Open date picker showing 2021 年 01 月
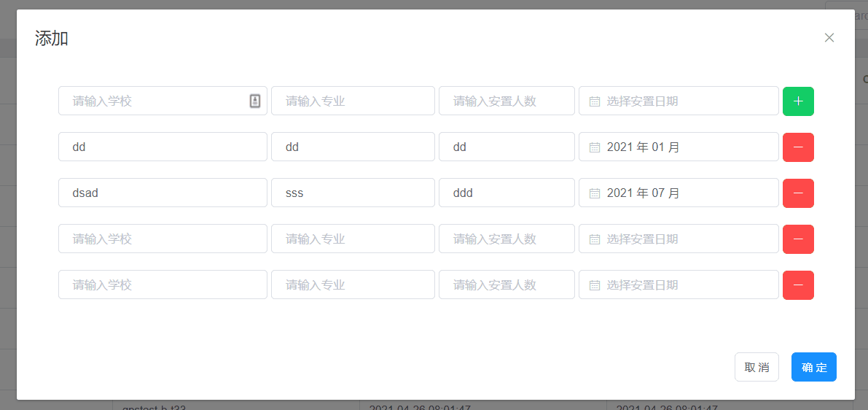 tap(678, 147)
